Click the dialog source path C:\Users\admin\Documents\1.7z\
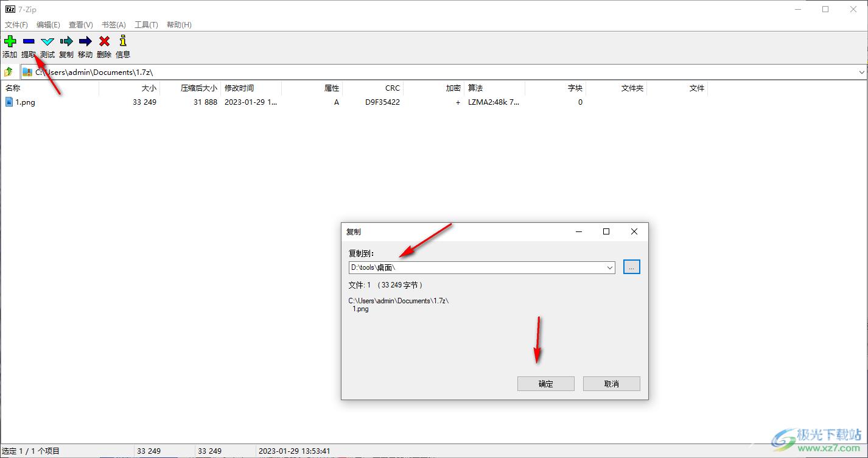868x458 pixels. (x=398, y=301)
